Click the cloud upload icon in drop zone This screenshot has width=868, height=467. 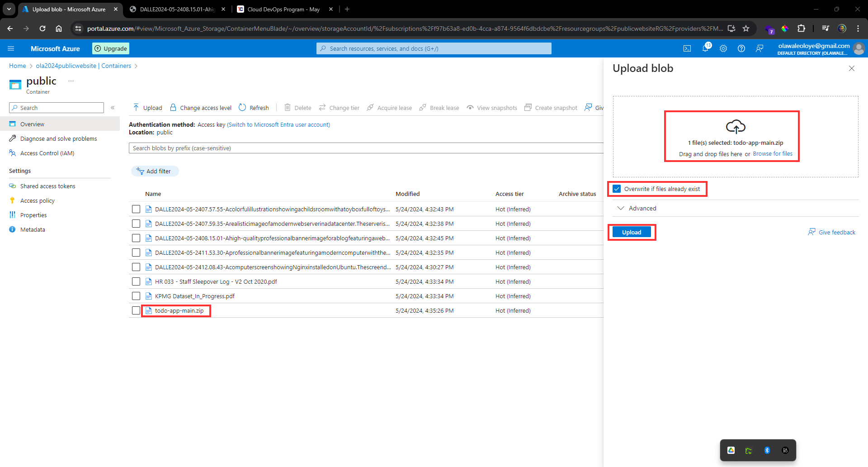(x=736, y=127)
